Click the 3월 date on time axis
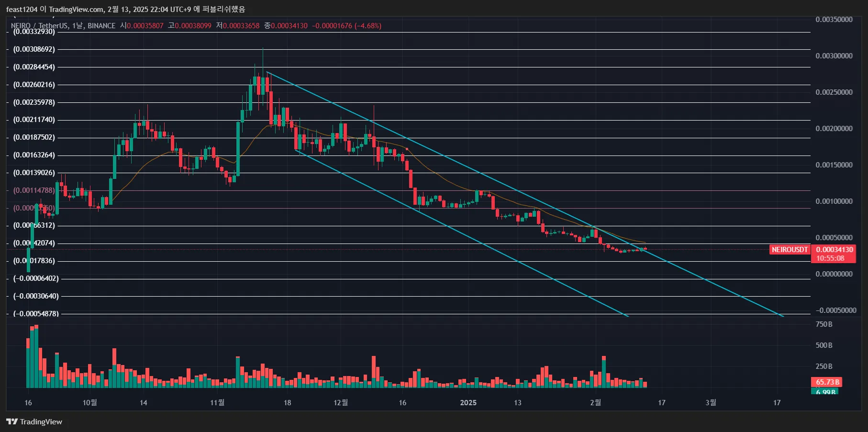 click(x=711, y=402)
